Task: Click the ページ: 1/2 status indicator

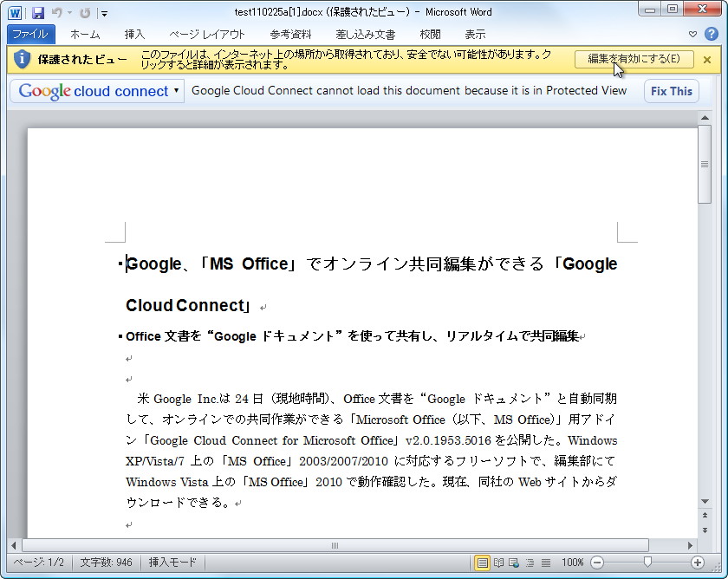Action: (x=38, y=563)
